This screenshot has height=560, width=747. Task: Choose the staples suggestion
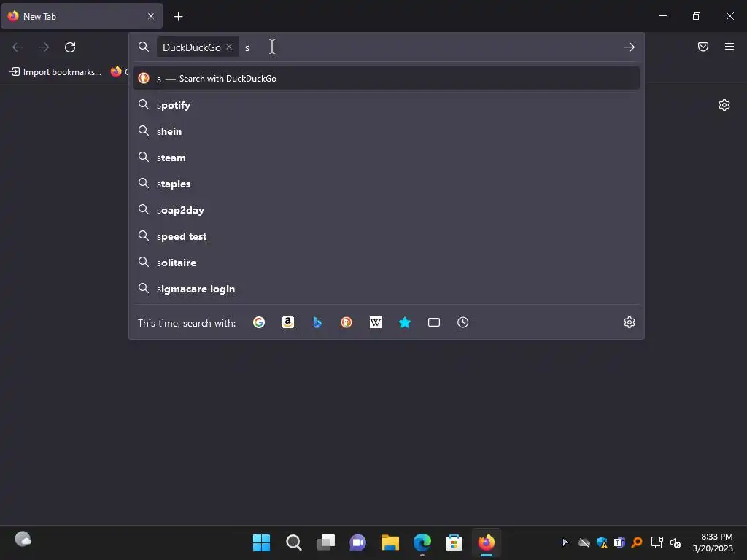(387, 184)
